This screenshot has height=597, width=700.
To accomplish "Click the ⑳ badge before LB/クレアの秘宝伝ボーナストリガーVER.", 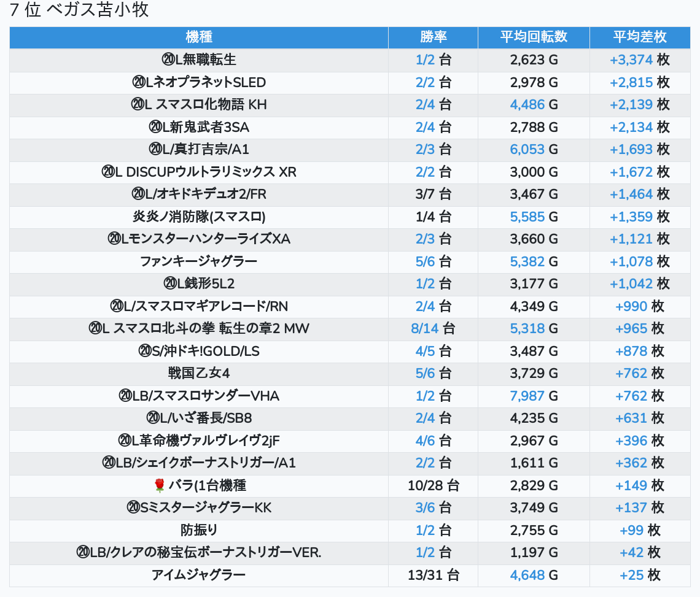I will (84, 553).
